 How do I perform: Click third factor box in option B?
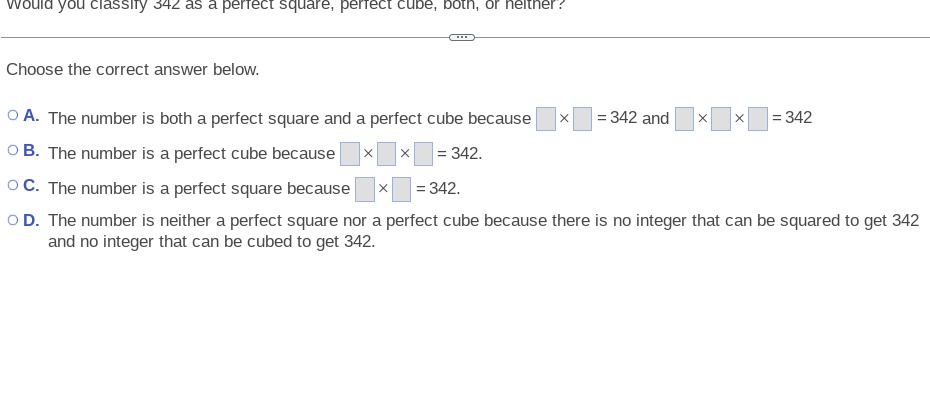point(423,154)
